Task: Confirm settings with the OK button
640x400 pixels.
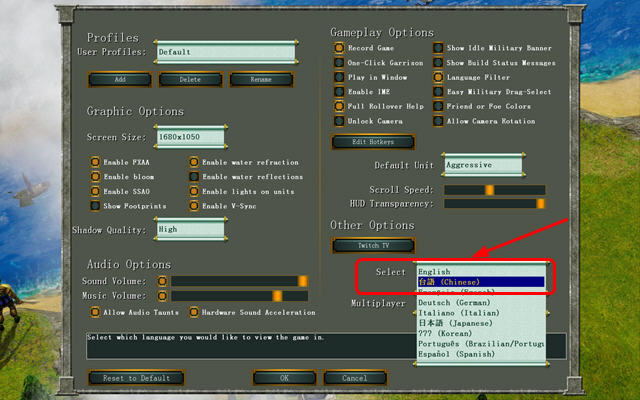Action: (284, 378)
